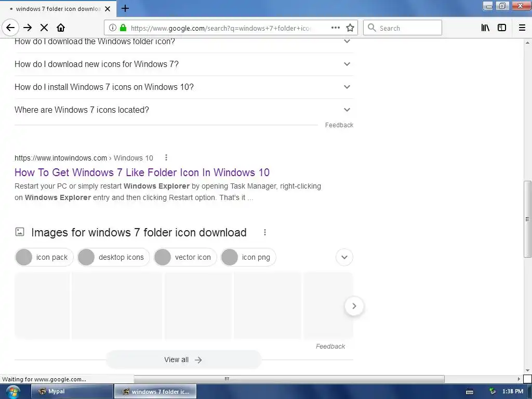This screenshot has height=399, width=532.
Task: Go back with the browser back arrow
Action: pos(10,28)
